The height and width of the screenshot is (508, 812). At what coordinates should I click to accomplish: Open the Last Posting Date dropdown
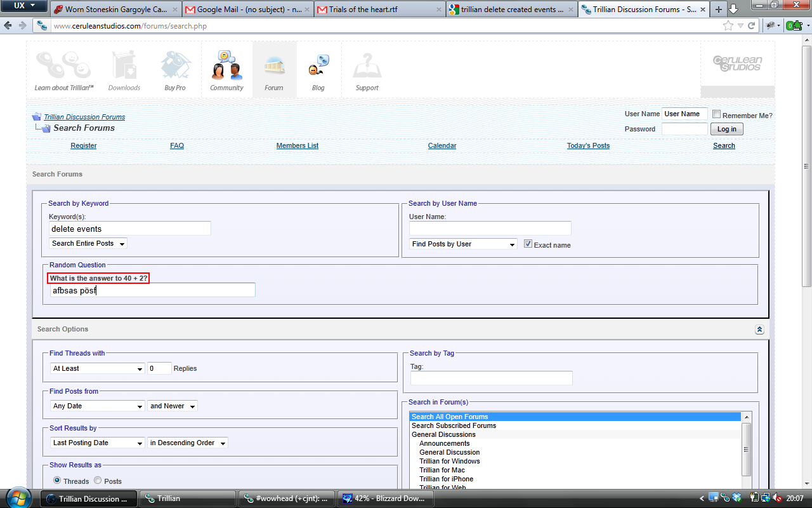(98, 443)
